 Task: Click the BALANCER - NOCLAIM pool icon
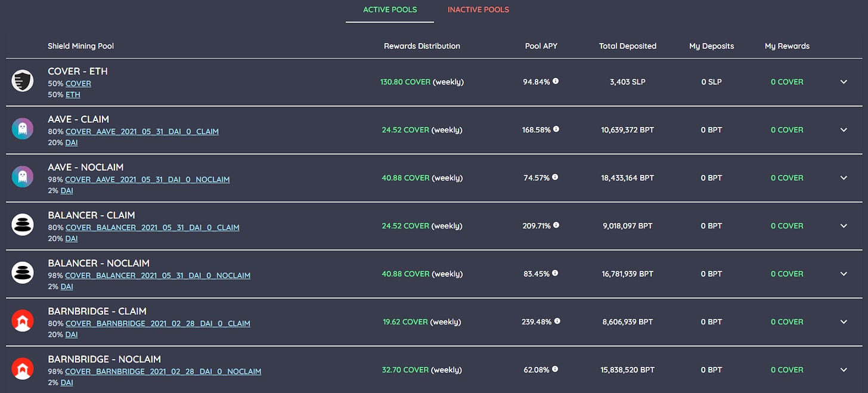[23, 273]
